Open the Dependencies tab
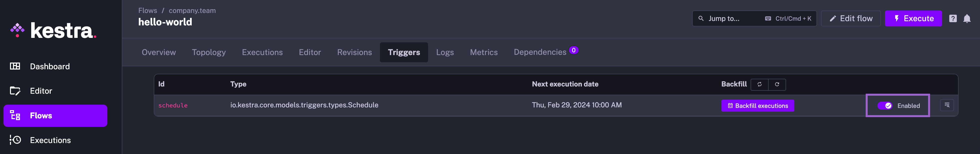 pos(540,53)
